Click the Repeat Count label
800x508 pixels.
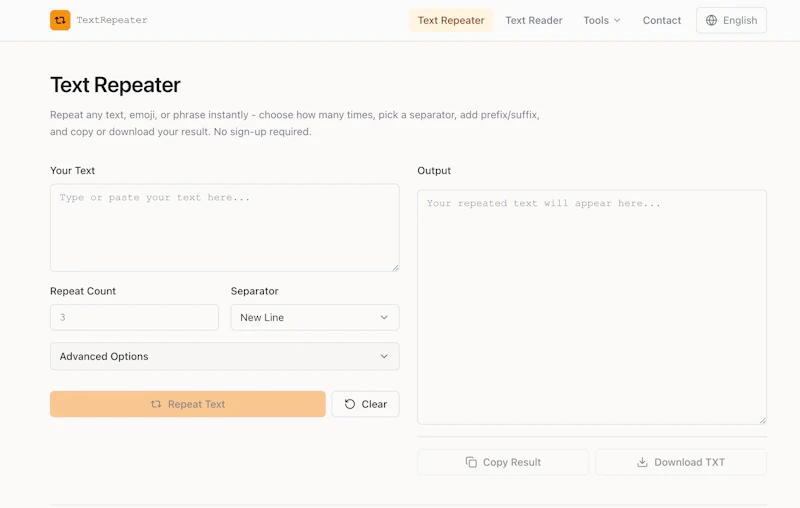point(83,291)
